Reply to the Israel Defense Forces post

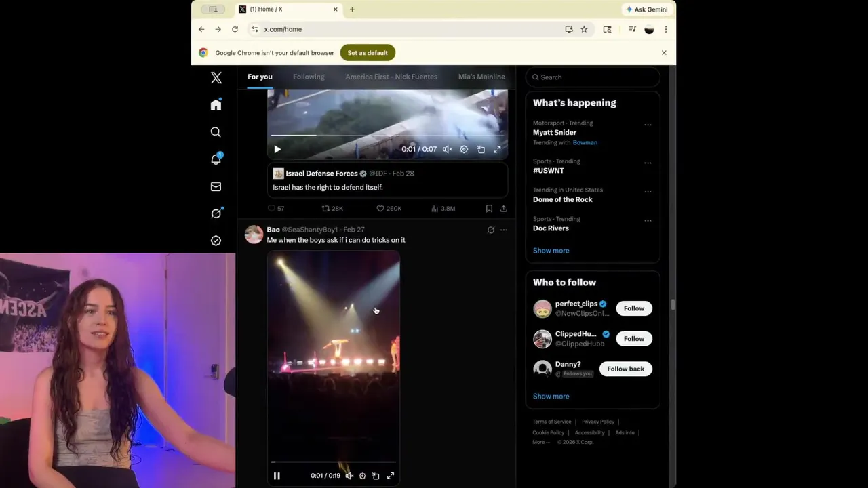tap(275, 209)
